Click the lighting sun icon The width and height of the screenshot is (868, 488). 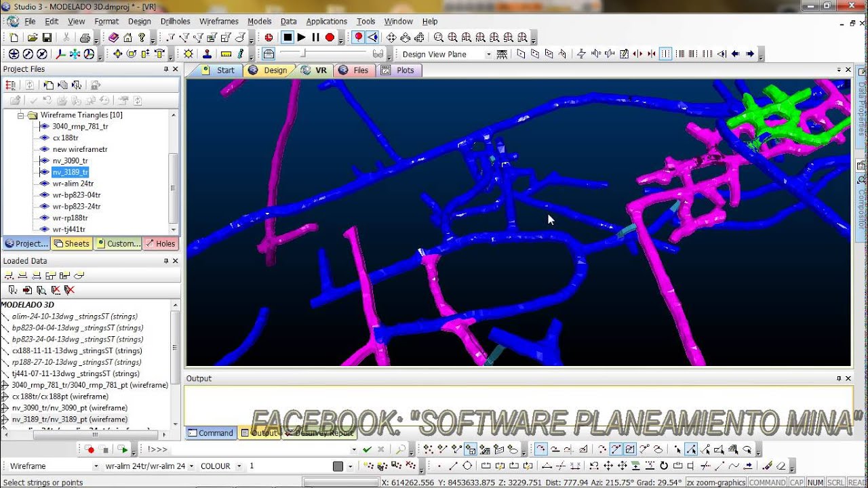point(189,54)
